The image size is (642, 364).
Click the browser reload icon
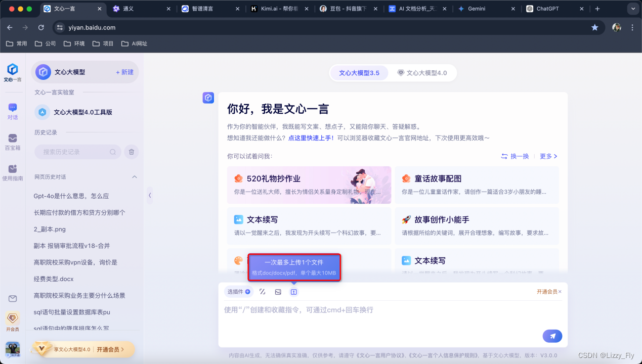(41, 27)
